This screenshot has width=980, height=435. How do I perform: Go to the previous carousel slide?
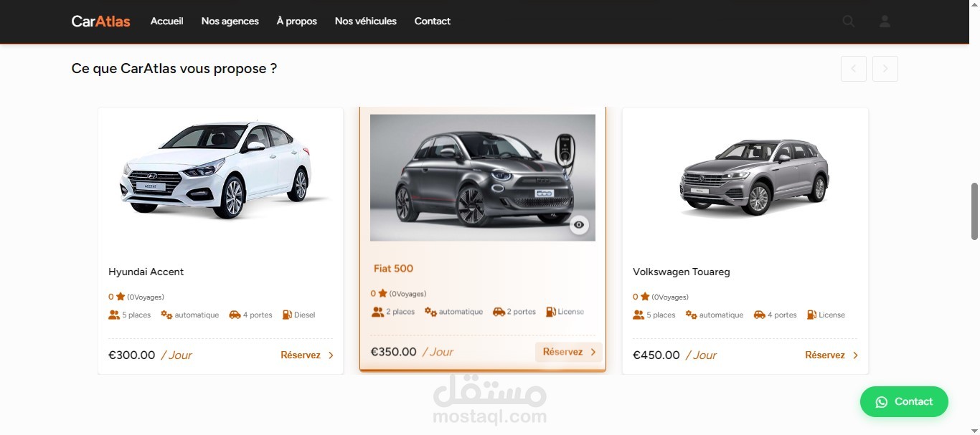coord(854,69)
